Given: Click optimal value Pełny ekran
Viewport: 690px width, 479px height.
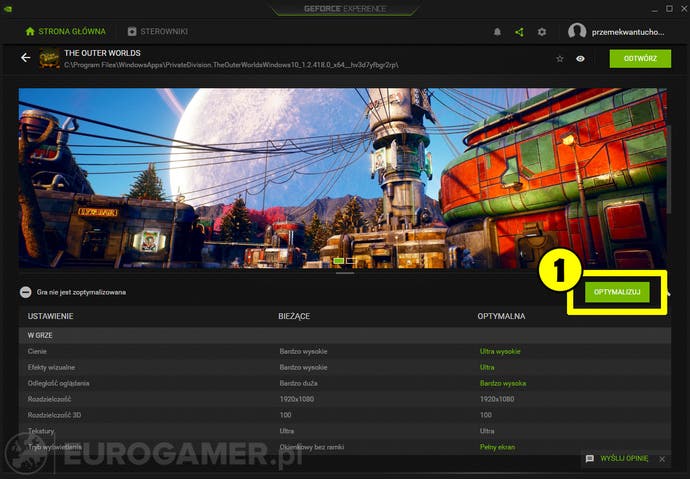Looking at the screenshot, I should [497, 447].
